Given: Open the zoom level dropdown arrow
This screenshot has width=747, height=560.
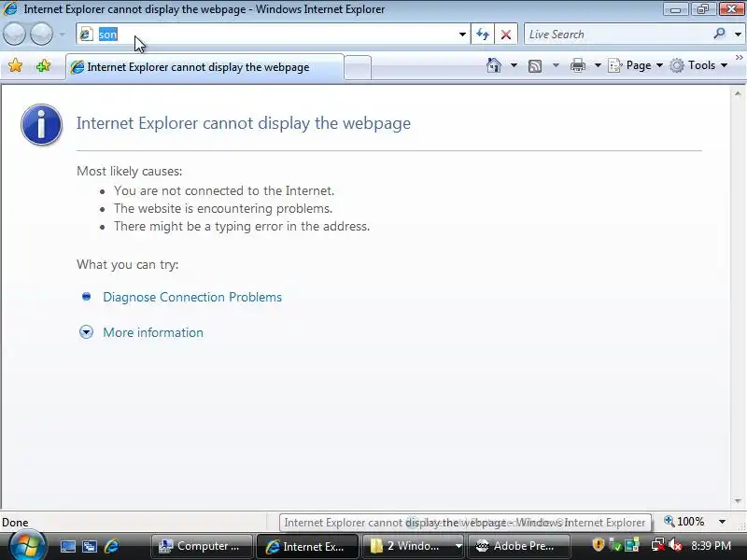Looking at the screenshot, I should pos(722,522).
